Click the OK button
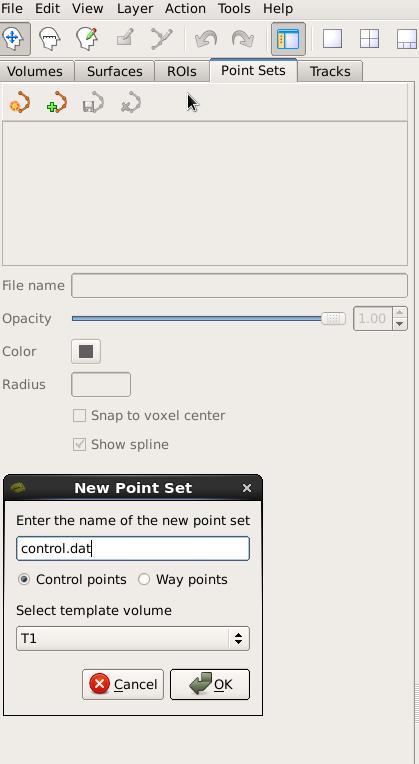 (x=210, y=685)
